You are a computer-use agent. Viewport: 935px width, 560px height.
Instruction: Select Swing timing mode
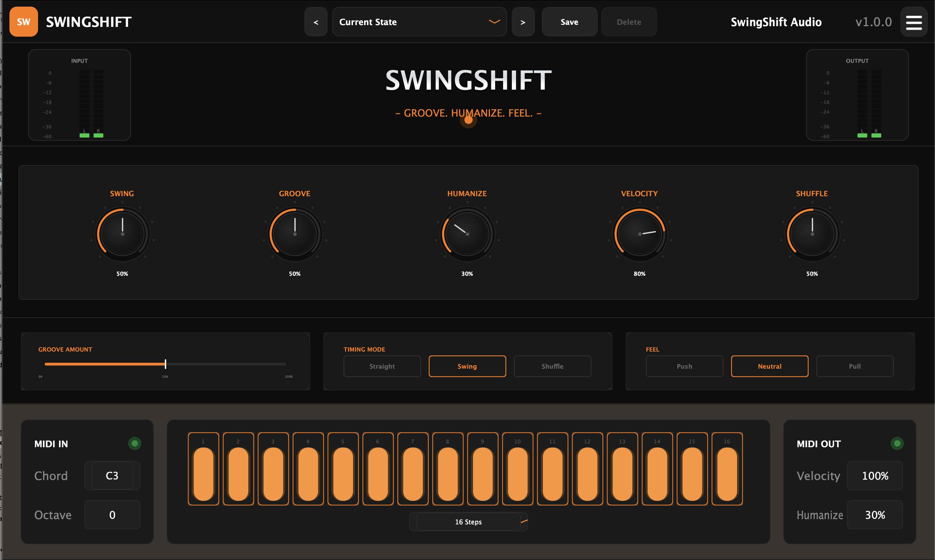[x=467, y=366]
